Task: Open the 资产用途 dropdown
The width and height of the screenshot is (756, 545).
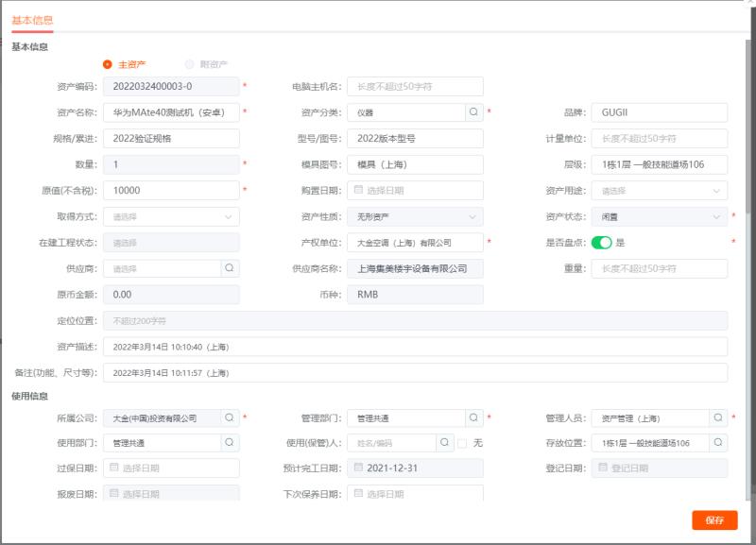Action: pos(661,191)
